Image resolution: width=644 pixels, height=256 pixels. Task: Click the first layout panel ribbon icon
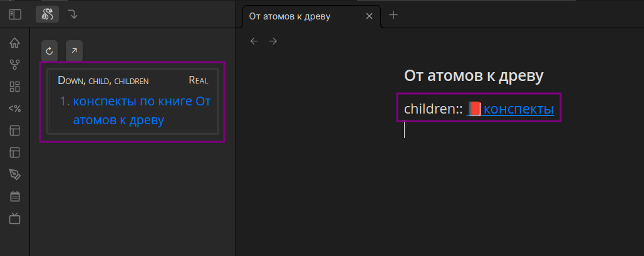pyautogui.click(x=15, y=131)
